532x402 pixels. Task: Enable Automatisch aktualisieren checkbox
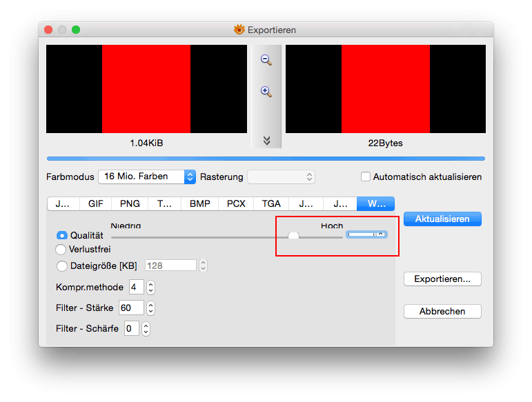click(x=366, y=177)
